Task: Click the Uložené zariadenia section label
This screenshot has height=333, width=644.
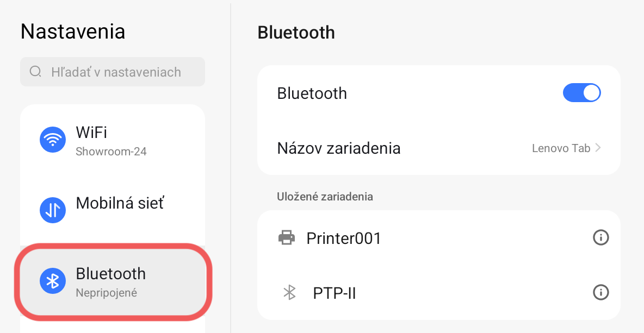Action: [x=325, y=197]
